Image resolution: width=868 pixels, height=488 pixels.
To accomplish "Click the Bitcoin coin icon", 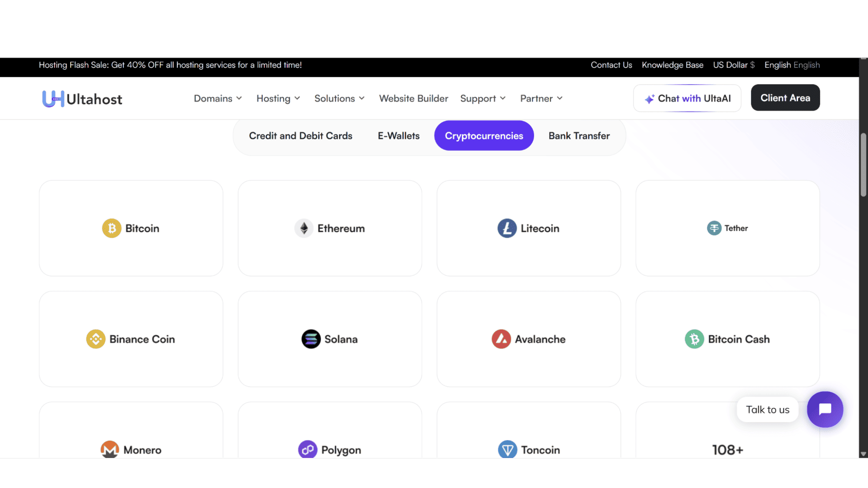I will pyautogui.click(x=112, y=228).
